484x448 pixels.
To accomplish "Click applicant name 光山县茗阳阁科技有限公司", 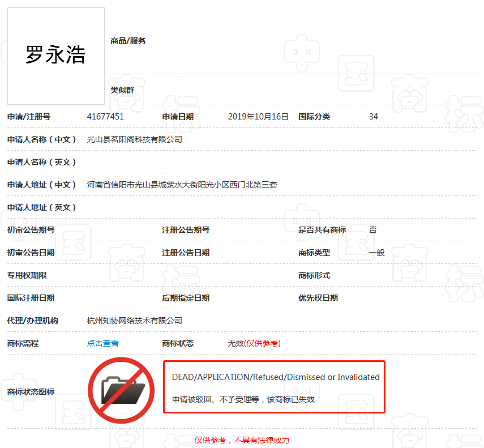I will tap(134, 139).
